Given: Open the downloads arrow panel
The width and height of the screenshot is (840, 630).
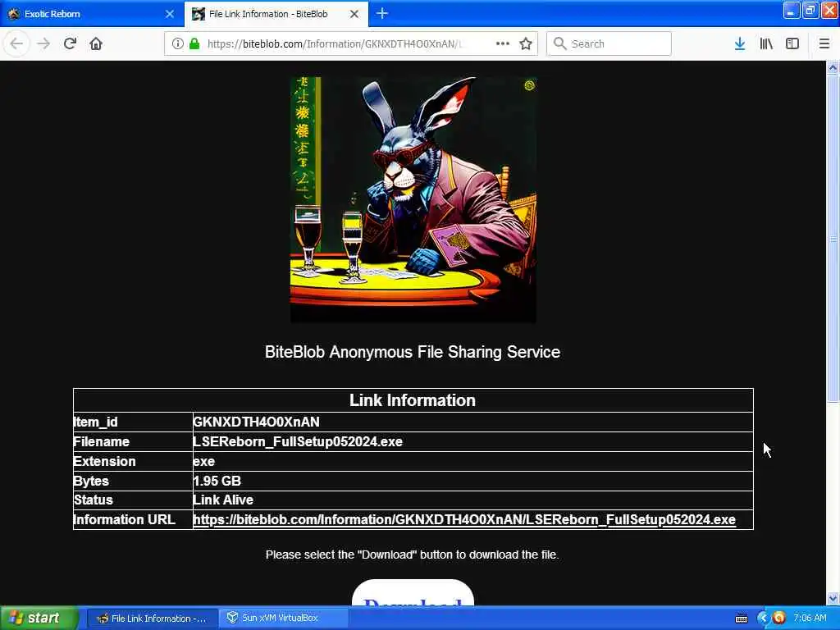Looking at the screenshot, I should point(740,44).
